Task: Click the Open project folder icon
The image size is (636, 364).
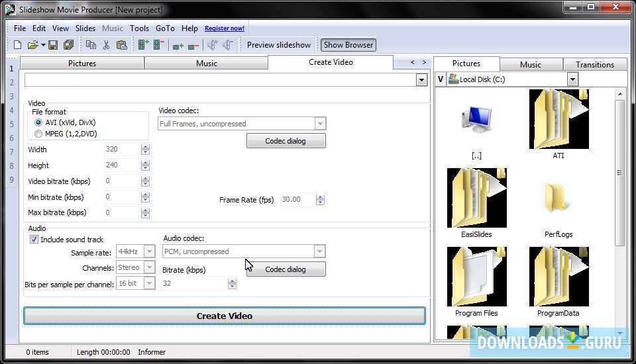Action: [x=32, y=45]
